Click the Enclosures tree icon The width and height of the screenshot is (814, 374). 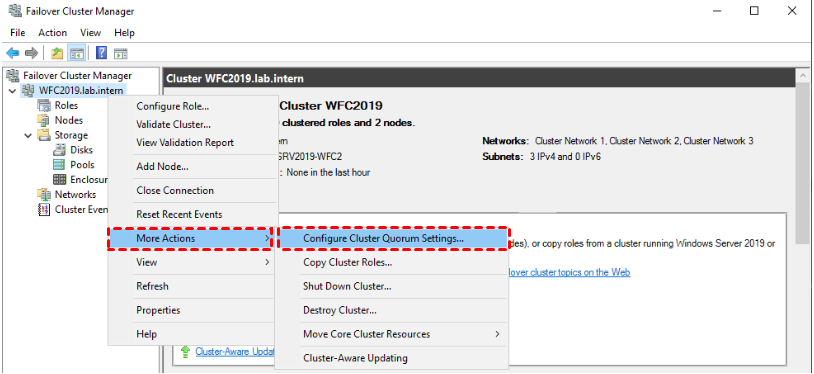[x=59, y=180]
